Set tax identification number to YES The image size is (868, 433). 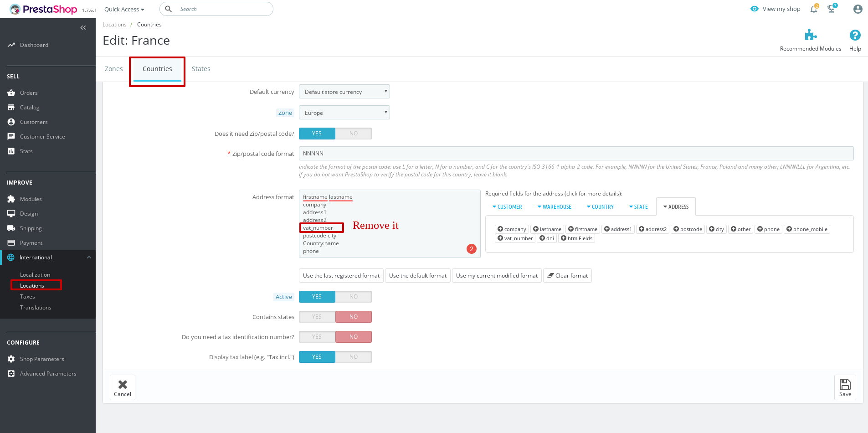tap(317, 336)
